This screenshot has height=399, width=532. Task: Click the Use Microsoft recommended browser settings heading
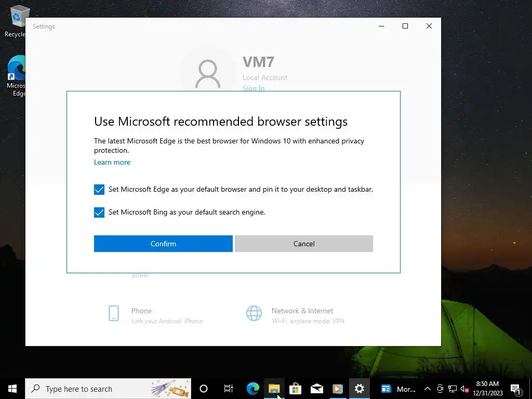point(221,122)
